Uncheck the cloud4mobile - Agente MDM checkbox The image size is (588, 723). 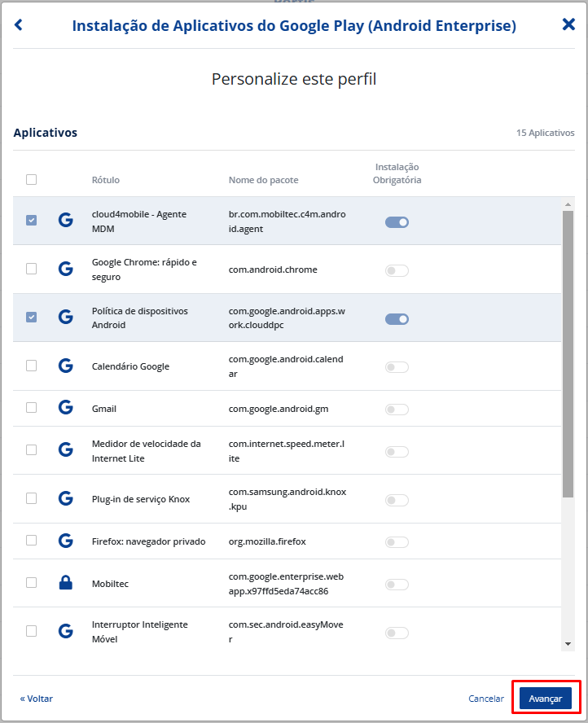tap(32, 221)
